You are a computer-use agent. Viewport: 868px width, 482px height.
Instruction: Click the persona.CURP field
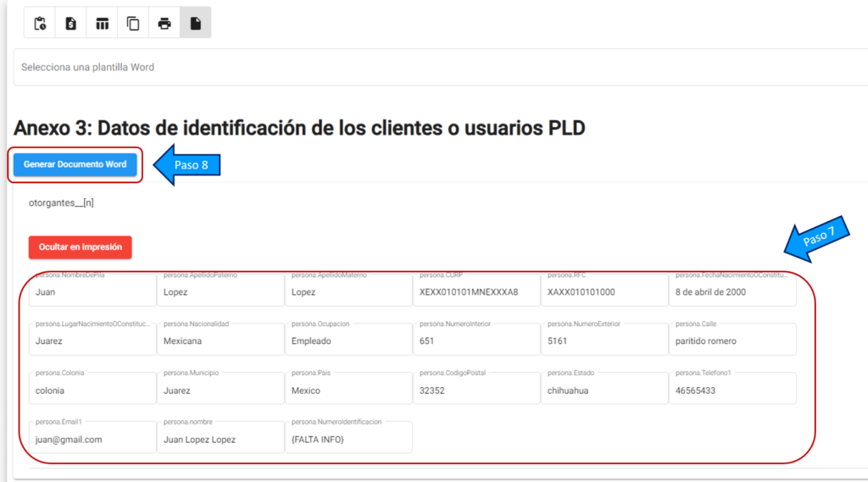pos(476,290)
